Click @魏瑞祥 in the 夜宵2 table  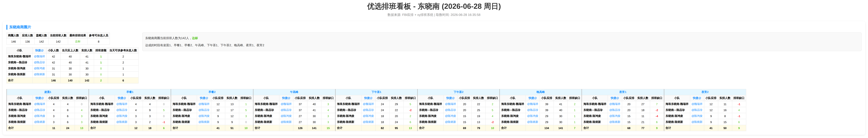coord(697,104)
